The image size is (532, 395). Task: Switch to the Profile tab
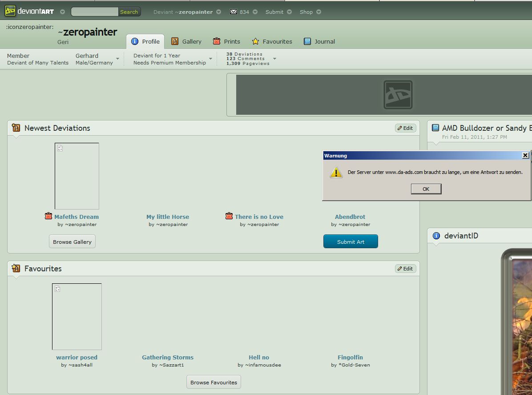tap(145, 41)
